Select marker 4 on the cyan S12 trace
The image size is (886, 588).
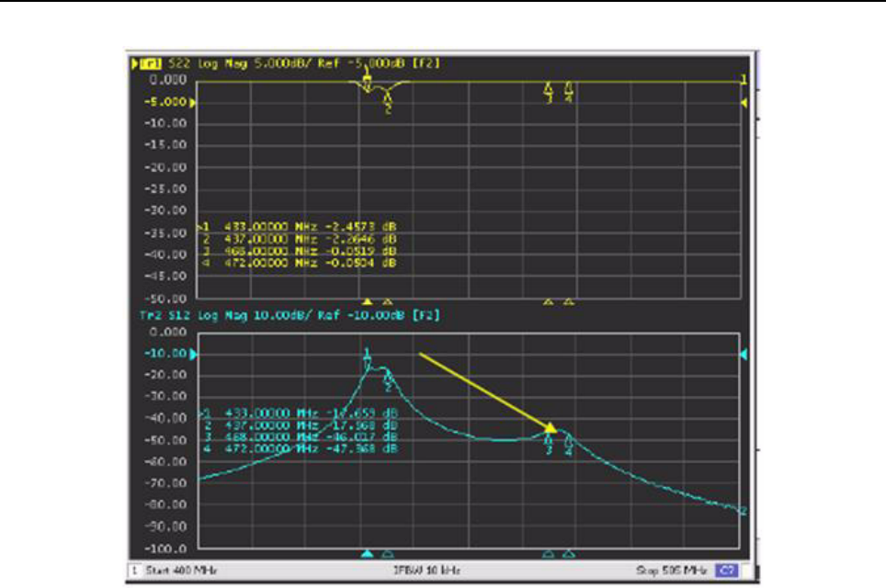click(x=569, y=442)
